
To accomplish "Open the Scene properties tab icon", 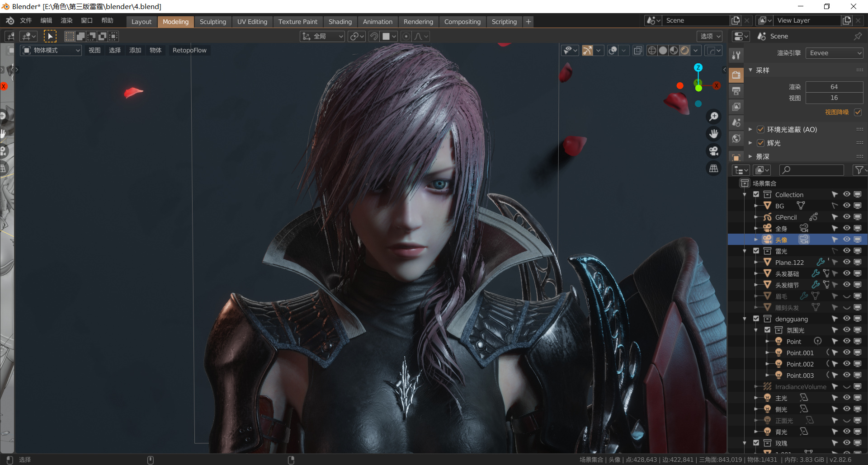I will pos(736,122).
